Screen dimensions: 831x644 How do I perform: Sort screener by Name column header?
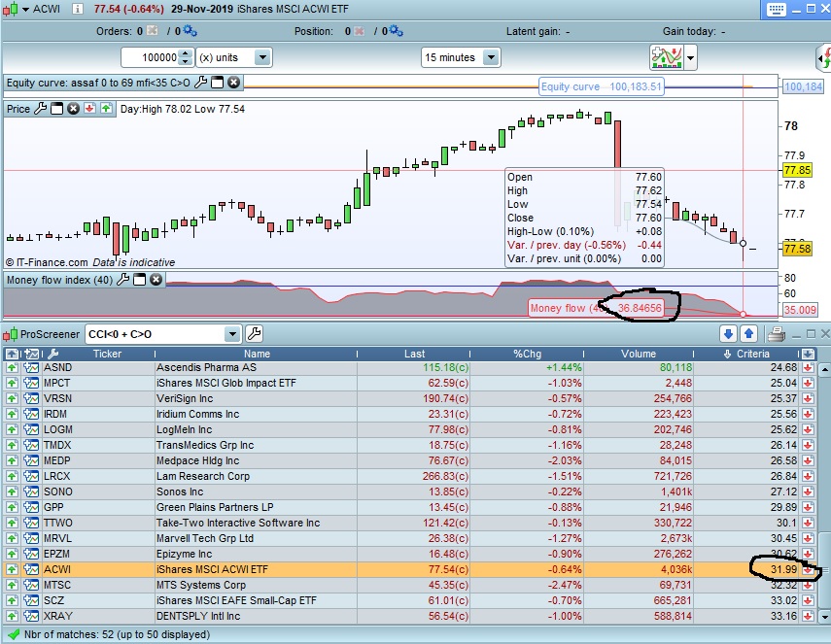click(257, 354)
